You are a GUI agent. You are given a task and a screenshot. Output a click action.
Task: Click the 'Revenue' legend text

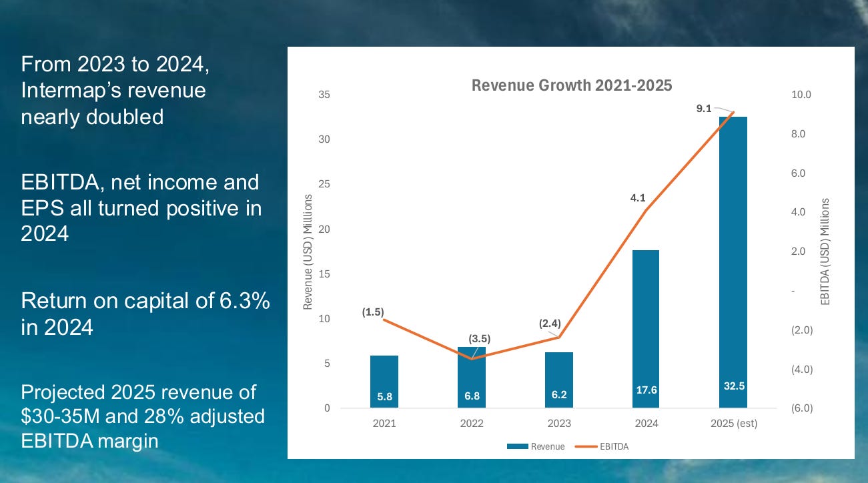pos(548,446)
